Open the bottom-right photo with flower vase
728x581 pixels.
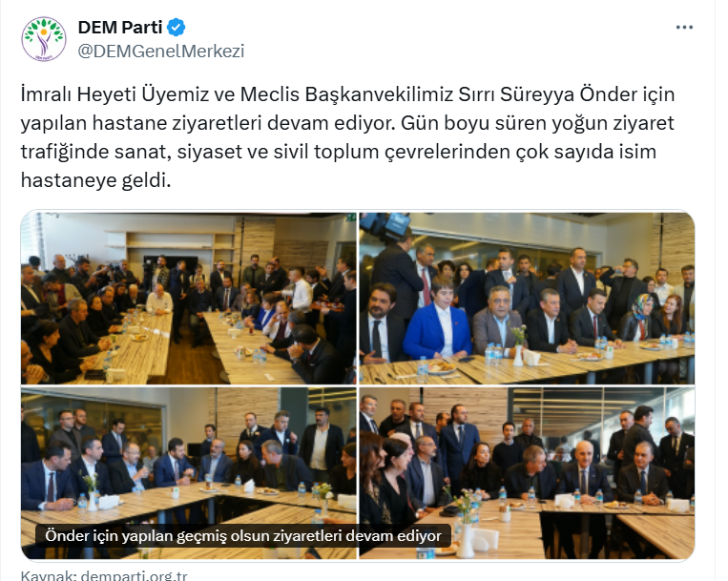coord(527,473)
